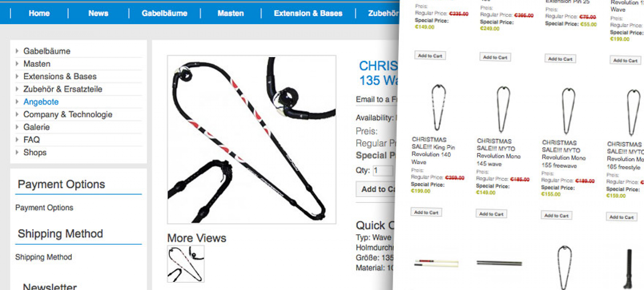644x290 pixels.
Task: Go to Extension & Bases section
Action: pos(308,13)
